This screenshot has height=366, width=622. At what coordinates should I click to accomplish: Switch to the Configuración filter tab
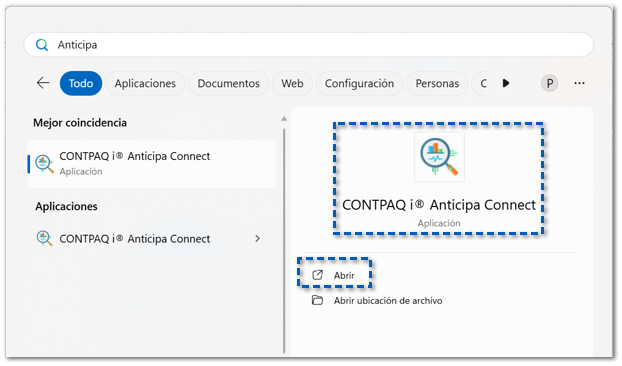click(359, 83)
